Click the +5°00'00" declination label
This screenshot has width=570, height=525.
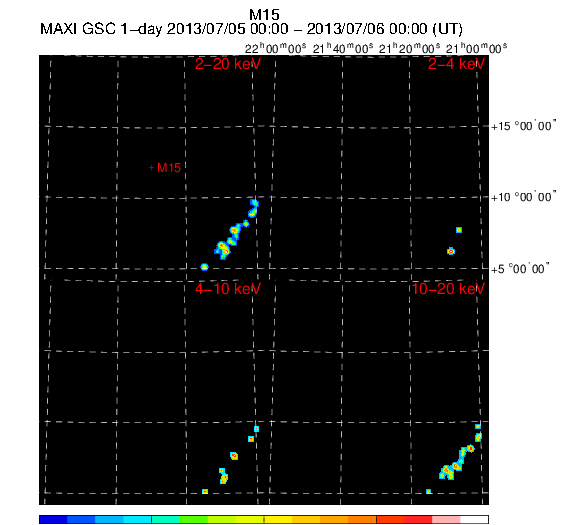[520, 269]
